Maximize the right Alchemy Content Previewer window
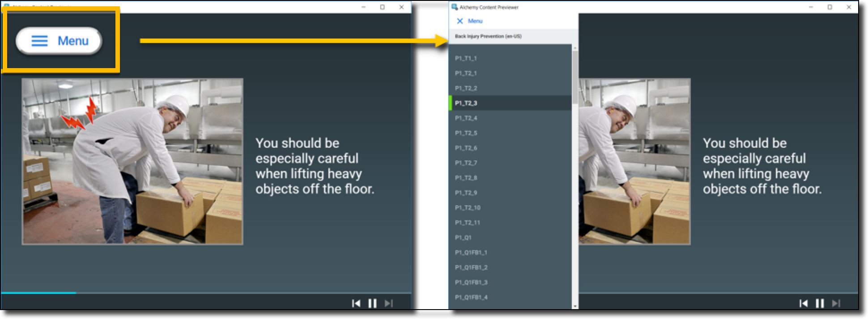 830,7
